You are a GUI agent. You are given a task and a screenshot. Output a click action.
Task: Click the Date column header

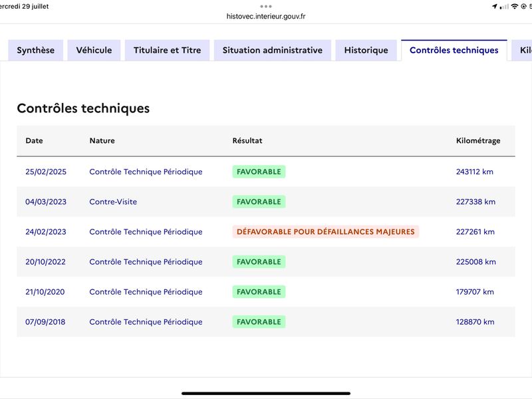tap(35, 140)
